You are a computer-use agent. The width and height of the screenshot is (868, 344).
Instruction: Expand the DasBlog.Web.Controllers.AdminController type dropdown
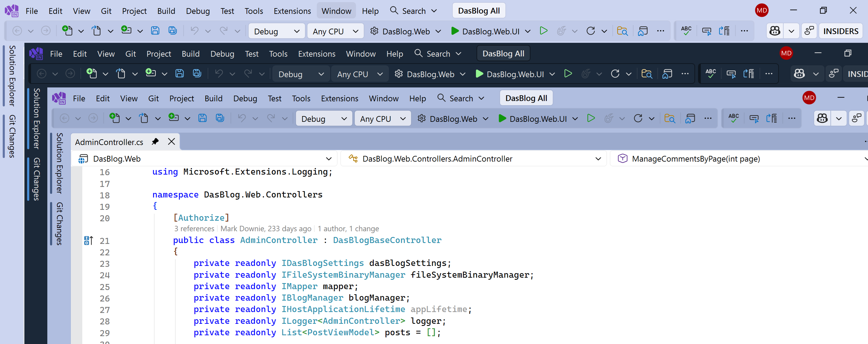pyautogui.click(x=598, y=159)
